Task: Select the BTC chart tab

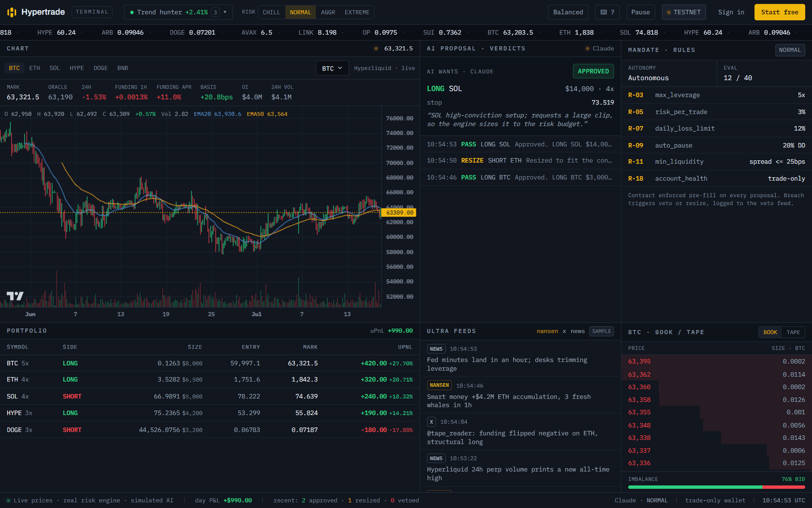Action: pyautogui.click(x=14, y=68)
